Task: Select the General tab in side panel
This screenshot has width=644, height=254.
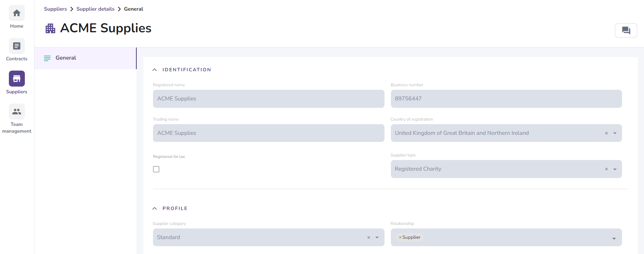Action: tap(66, 58)
